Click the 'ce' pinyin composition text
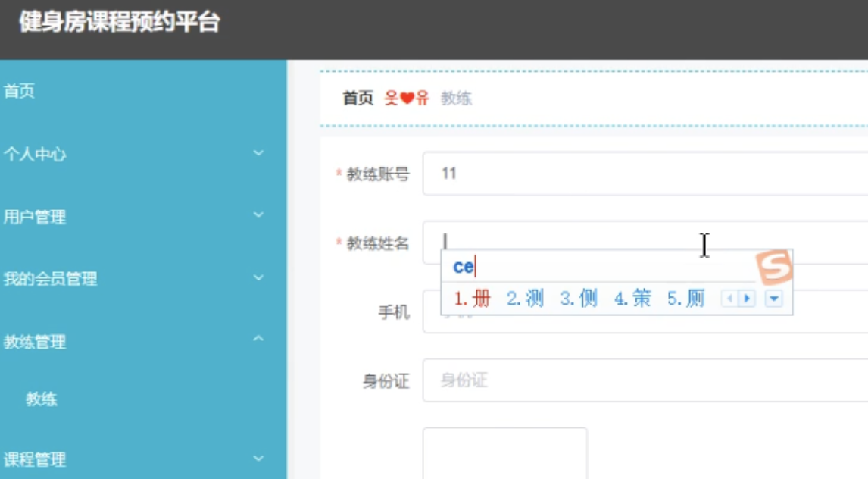The width and height of the screenshot is (868, 479). click(464, 267)
